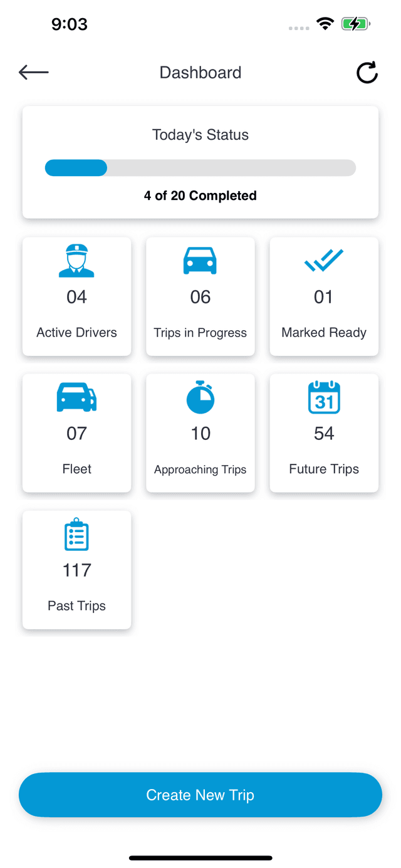This screenshot has width=401, height=868.
Task: View the Past Trips card
Action: (76, 570)
